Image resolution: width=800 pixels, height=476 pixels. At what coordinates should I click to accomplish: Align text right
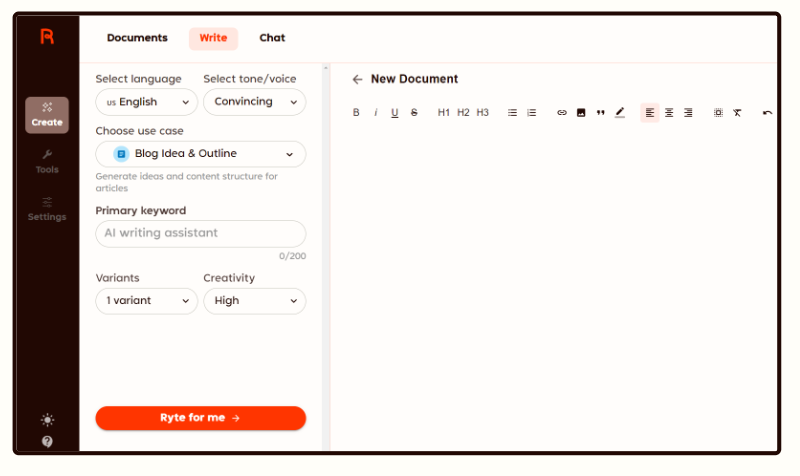point(688,113)
